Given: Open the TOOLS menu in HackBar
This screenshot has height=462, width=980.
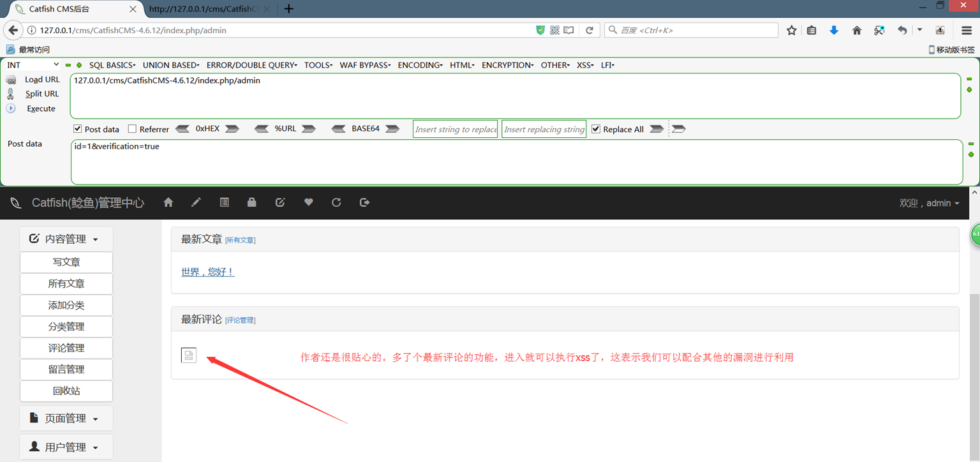Looking at the screenshot, I should coord(318,65).
